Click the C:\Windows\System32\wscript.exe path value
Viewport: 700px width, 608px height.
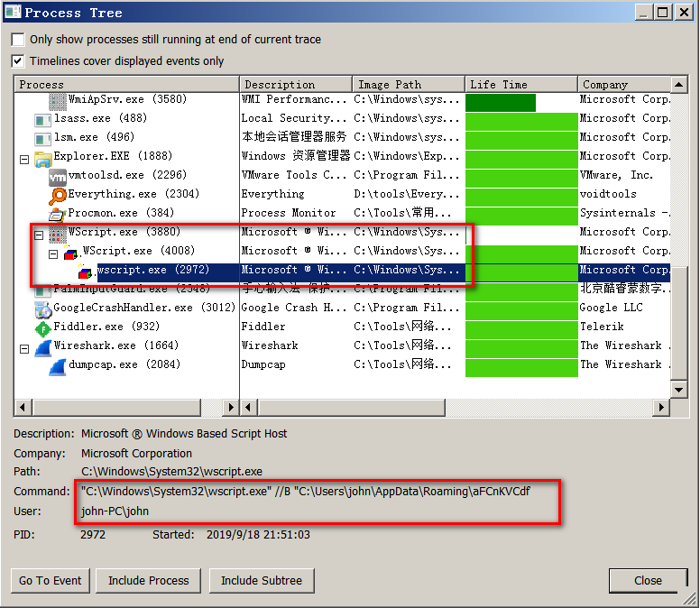[172, 472]
